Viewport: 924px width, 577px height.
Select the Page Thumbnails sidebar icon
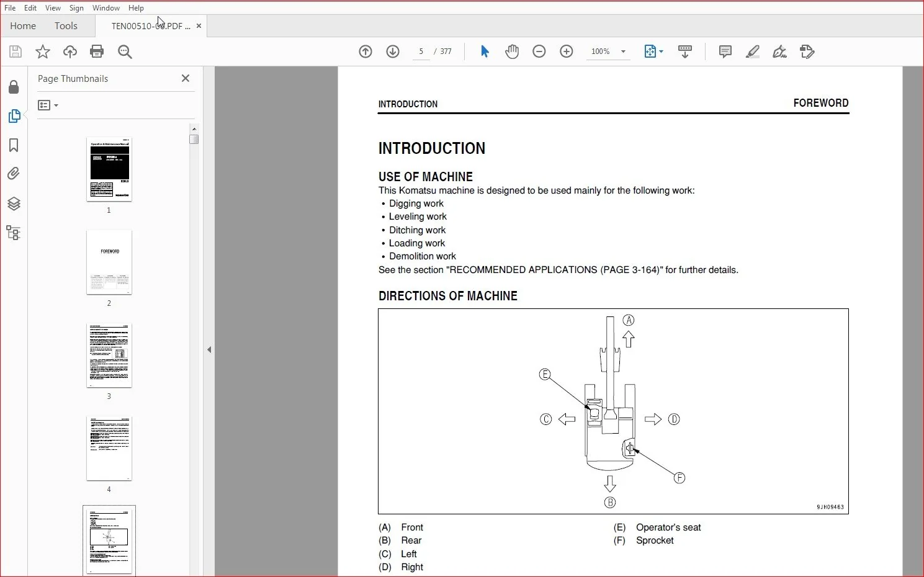[x=14, y=116]
